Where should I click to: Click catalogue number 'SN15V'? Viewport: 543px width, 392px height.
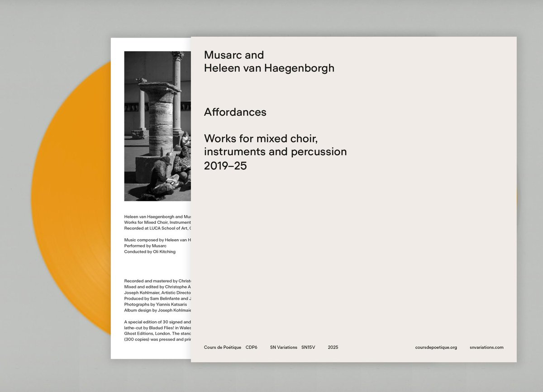tap(308, 347)
